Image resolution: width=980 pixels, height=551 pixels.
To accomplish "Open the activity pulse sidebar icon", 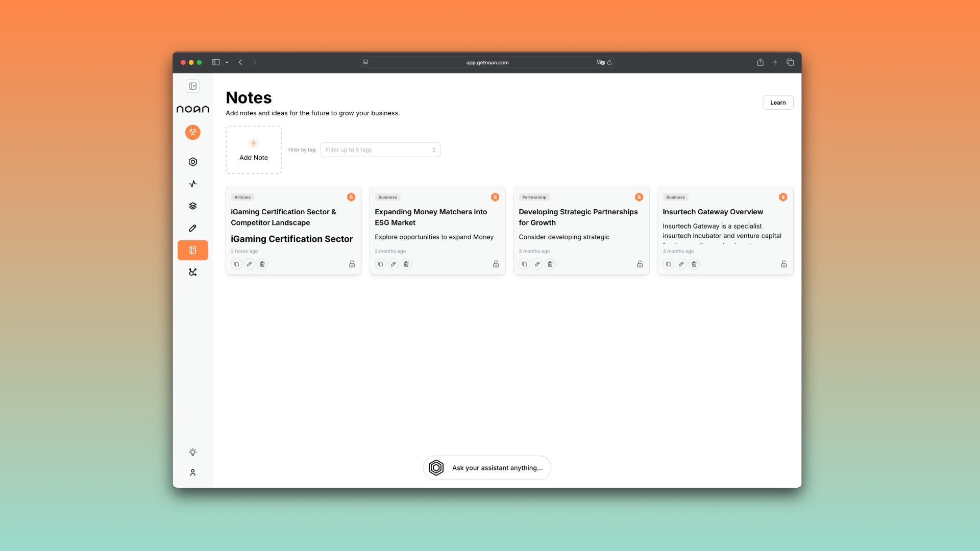I will point(192,184).
